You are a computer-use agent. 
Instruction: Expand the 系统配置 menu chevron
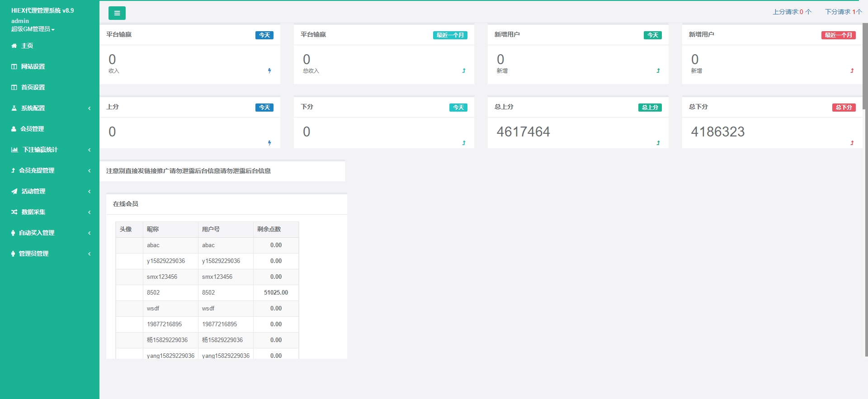click(90, 108)
